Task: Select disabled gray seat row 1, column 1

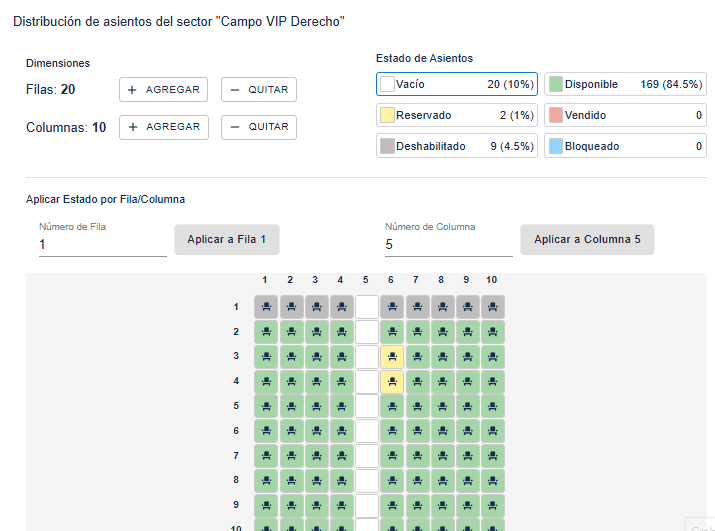Action: pyautogui.click(x=266, y=307)
